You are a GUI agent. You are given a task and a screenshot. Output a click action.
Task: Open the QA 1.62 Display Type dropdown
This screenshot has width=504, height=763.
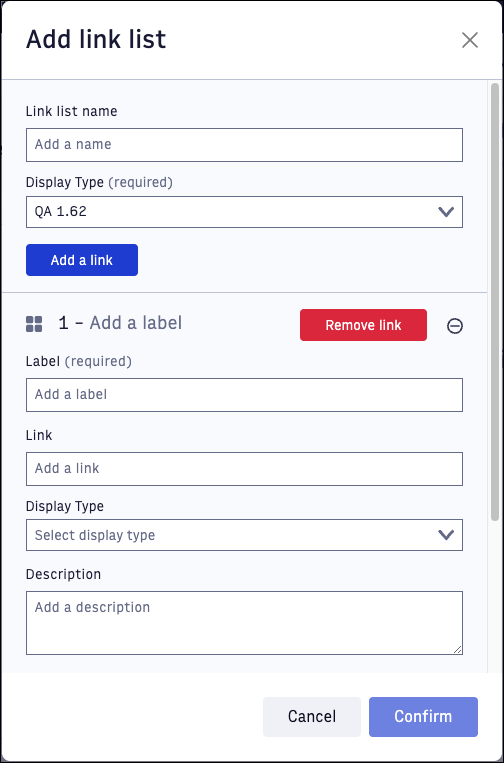(x=244, y=212)
